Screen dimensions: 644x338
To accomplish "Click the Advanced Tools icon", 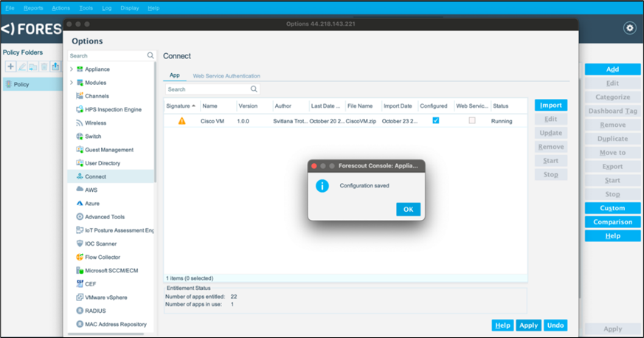I will pyautogui.click(x=80, y=216).
